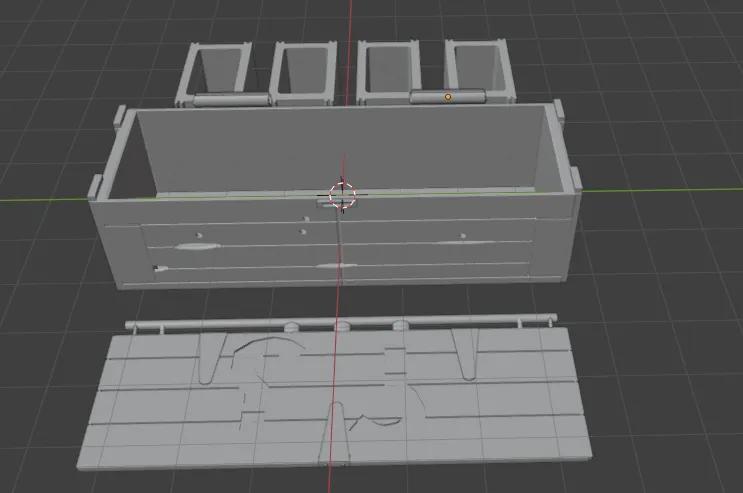This screenshot has width=743, height=493.
Task: Select the cylinder roller under the left boxes
Action: 232,100
